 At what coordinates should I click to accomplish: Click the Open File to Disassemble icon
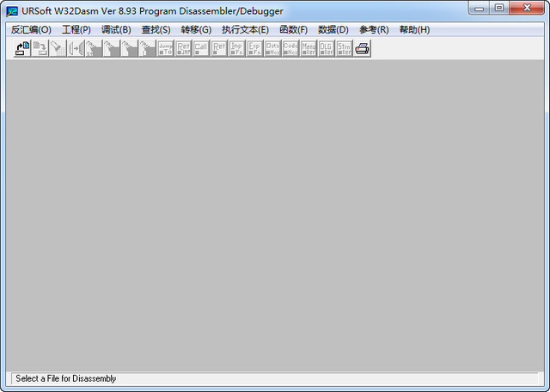pyautogui.click(x=22, y=49)
